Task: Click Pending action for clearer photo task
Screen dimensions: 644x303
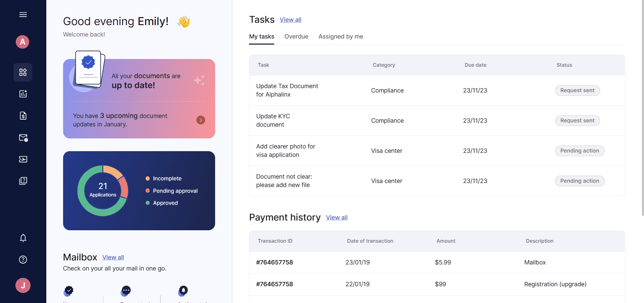Action: point(580,151)
